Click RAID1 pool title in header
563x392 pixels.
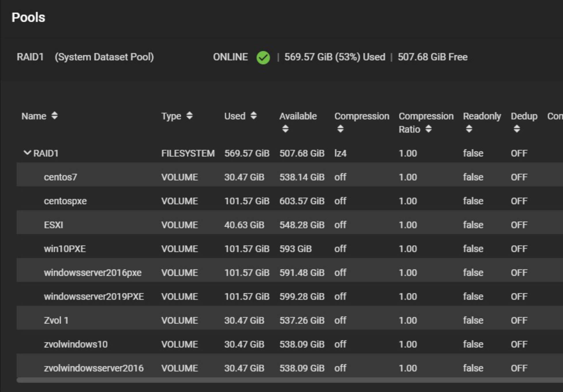pos(30,57)
